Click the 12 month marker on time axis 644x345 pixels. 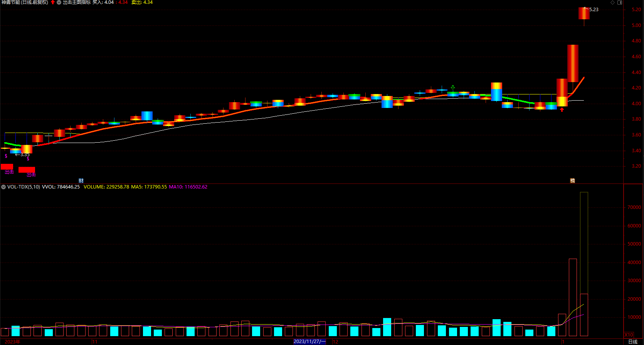pos(335,342)
